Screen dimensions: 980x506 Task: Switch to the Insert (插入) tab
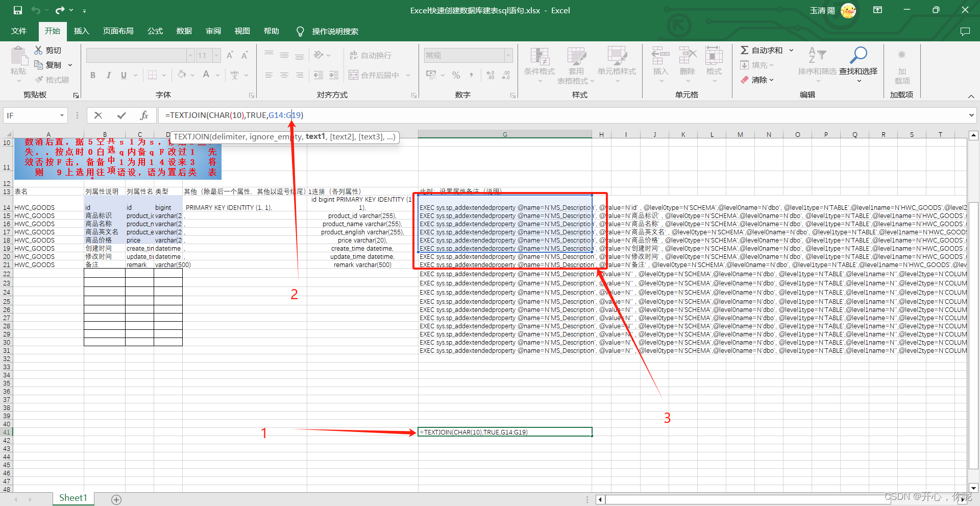click(81, 31)
